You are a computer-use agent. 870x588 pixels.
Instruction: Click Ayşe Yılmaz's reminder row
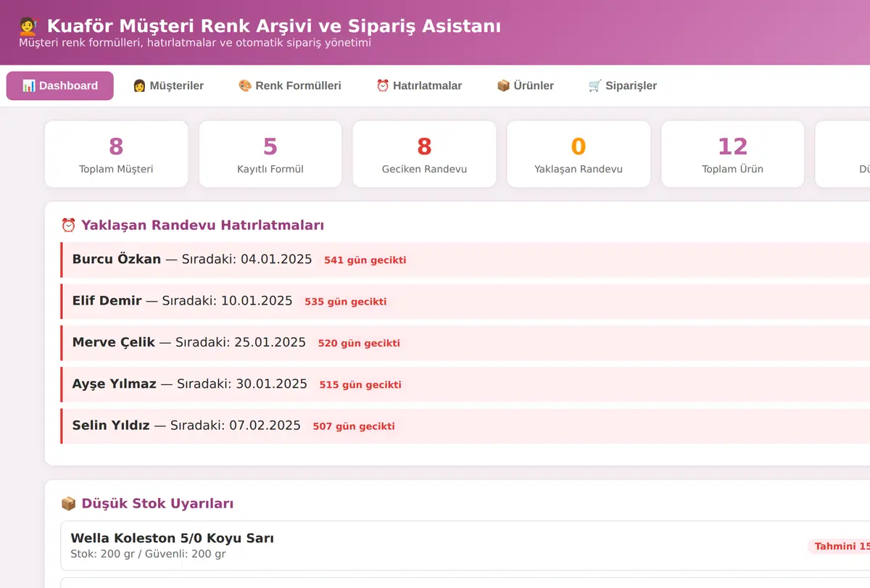(465, 384)
